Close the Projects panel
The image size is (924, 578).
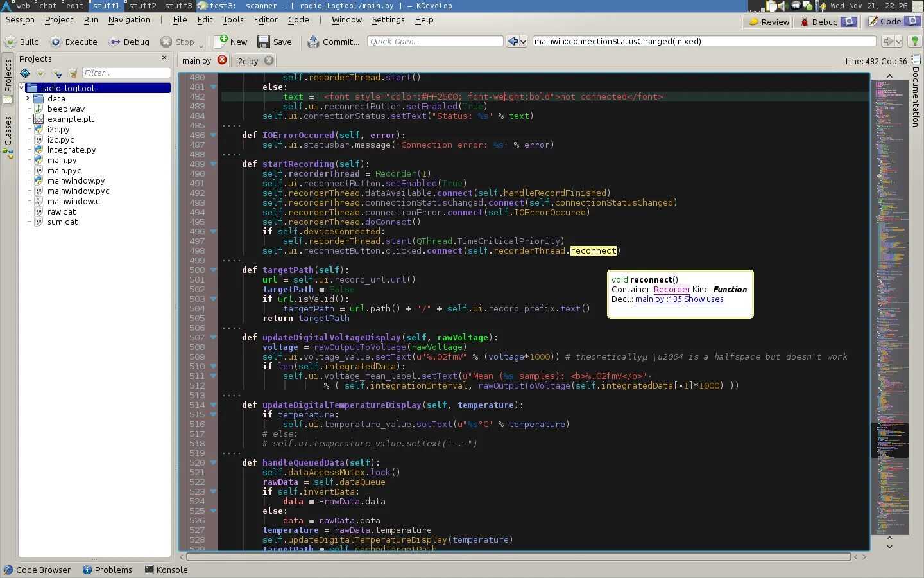164,58
